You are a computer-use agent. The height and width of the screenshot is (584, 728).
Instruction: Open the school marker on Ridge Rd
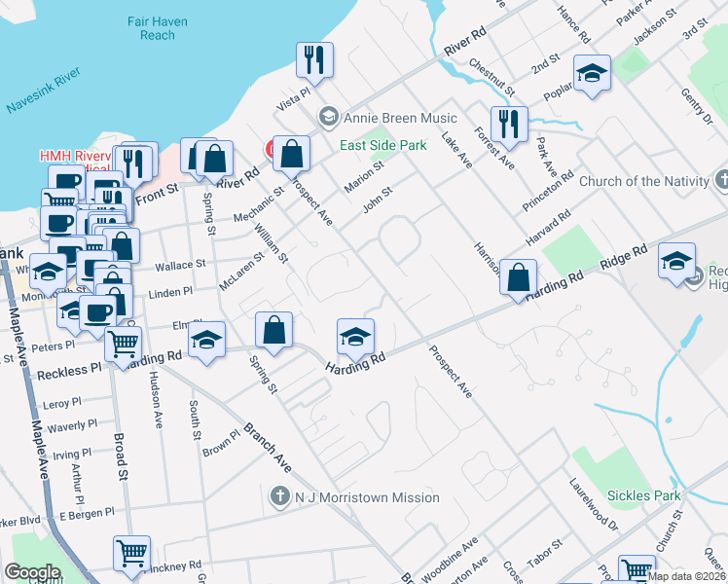676,262
